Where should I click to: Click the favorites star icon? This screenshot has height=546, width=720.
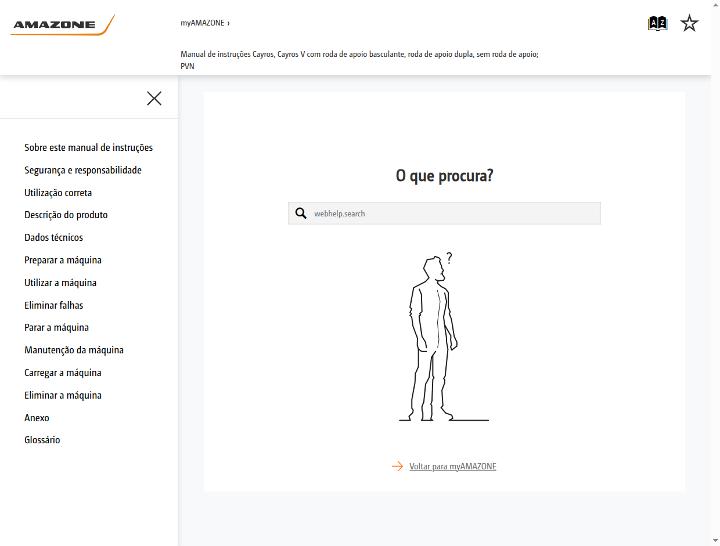pyautogui.click(x=689, y=23)
